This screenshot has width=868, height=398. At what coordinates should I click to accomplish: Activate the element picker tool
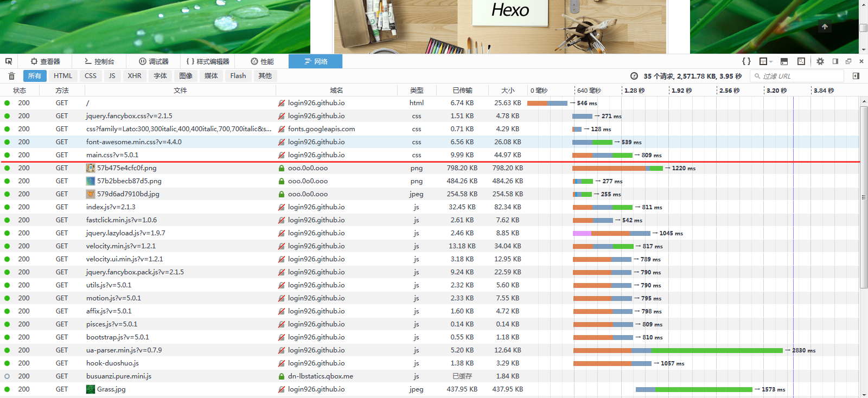9,61
